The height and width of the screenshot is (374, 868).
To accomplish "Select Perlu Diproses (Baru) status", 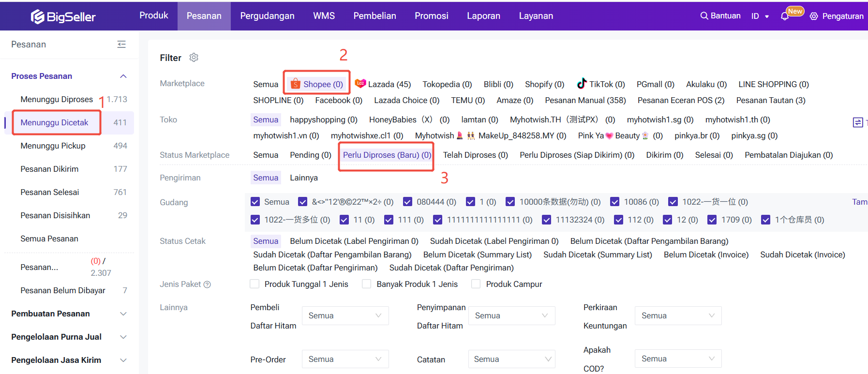I will [x=387, y=155].
